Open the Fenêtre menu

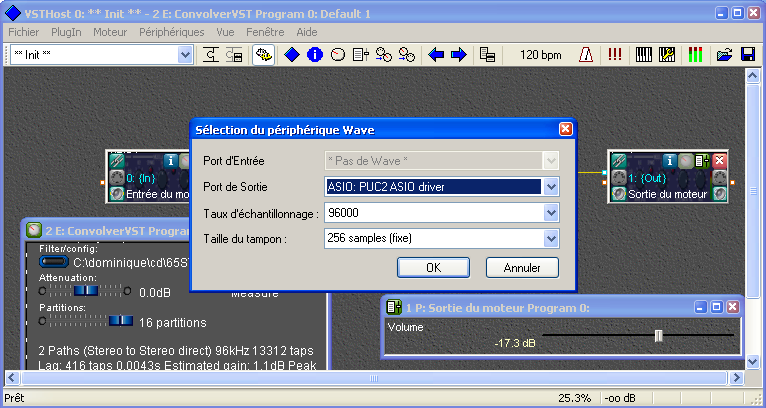pyautogui.click(x=265, y=32)
